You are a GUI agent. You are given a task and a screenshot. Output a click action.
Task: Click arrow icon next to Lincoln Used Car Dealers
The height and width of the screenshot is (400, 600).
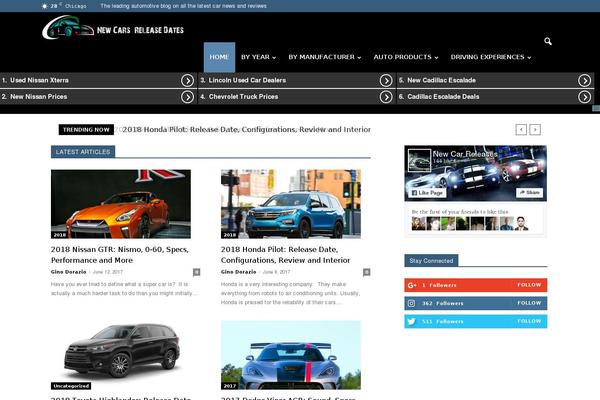click(386, 80)
